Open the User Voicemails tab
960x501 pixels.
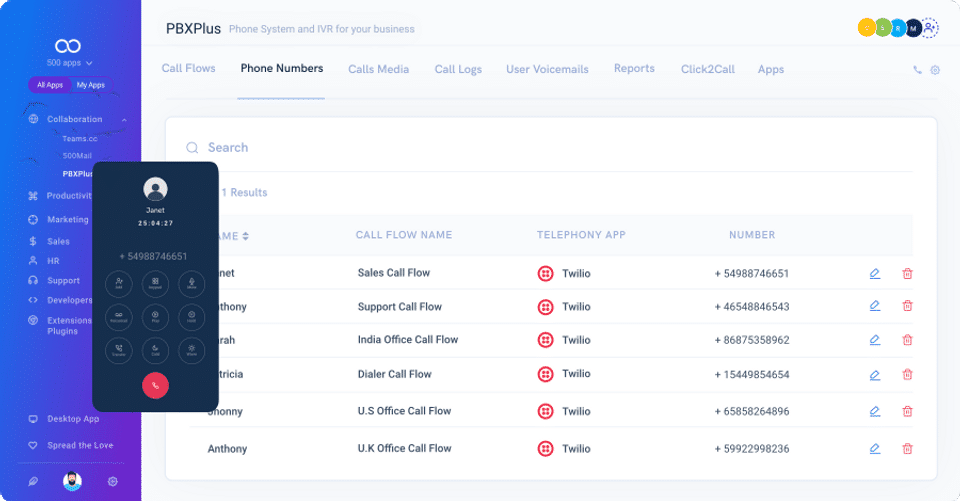click(x=547, y=69)
